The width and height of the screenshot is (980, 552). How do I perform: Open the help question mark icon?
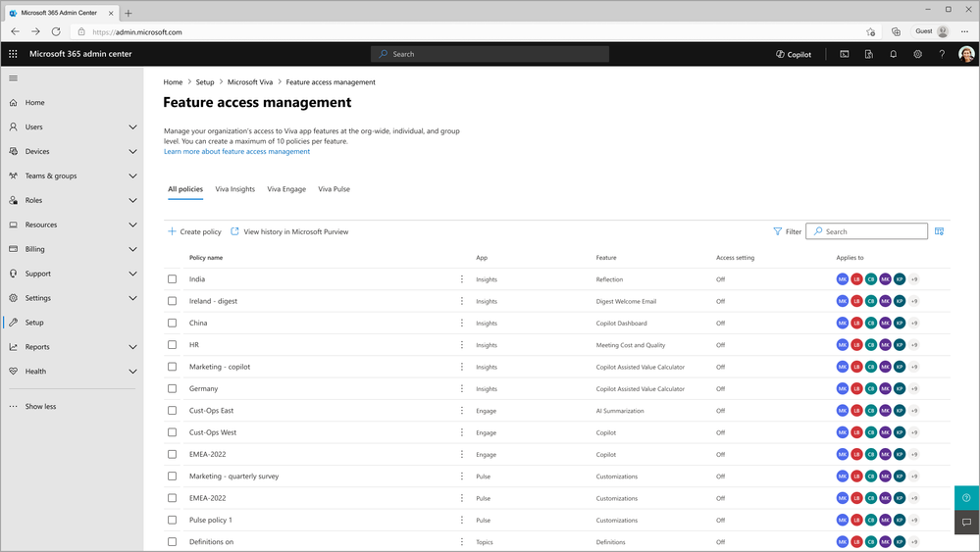click(942, 54)
